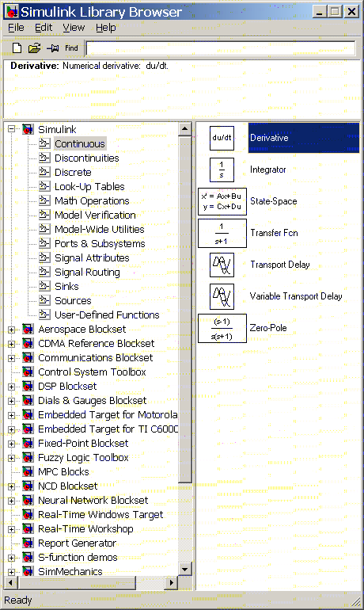Click the User-Defined Functions sublibrary icon
This screenshot has width=364, height=610.
click(44, 315)
